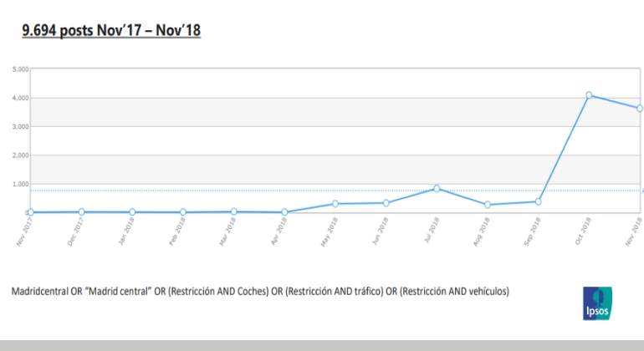Select the Nov 2017 starting data point
Viewport: 644px width, 351px height.
point(30,212)
